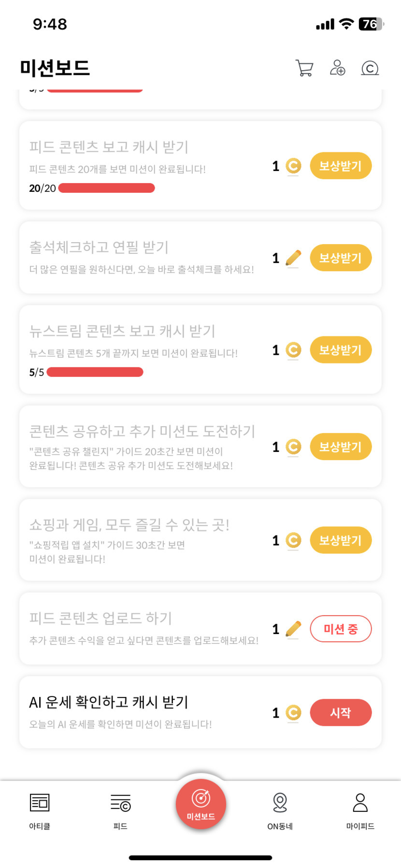Open the 피드 콘텐츠 업로드 하기 mission title
This screenshot has height=868, width=401.
pyautogui.click(x=100, y=618)
